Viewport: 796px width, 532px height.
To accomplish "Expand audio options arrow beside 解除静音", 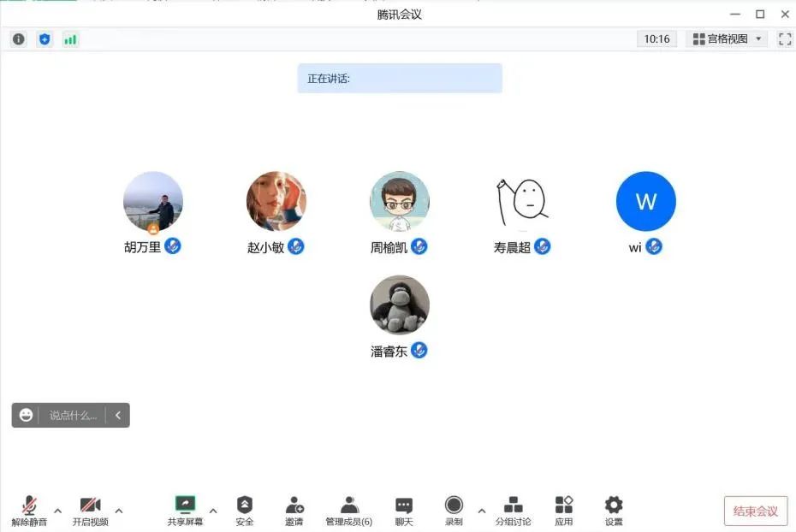I will (58, 511).
